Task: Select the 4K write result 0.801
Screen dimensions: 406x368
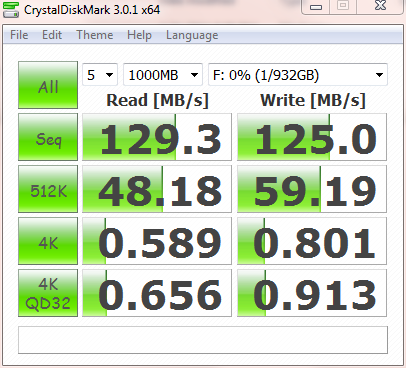Action: coord(312,241)
